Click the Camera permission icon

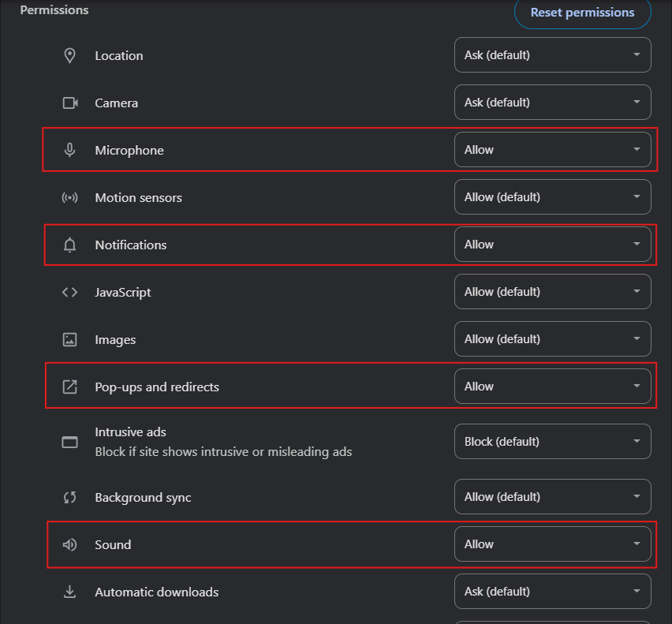(70, 103)
